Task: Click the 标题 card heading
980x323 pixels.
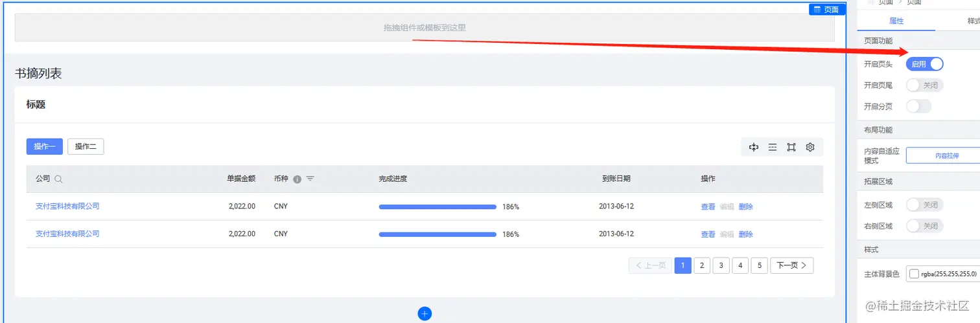Action: (36, 104)
